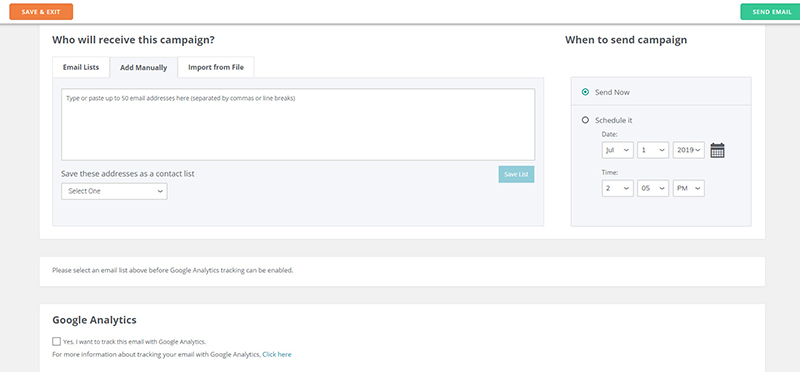Viewport: 800px width, 372px height.
Task: Expand the minutes dropdown showing 05
Action: 653,188
